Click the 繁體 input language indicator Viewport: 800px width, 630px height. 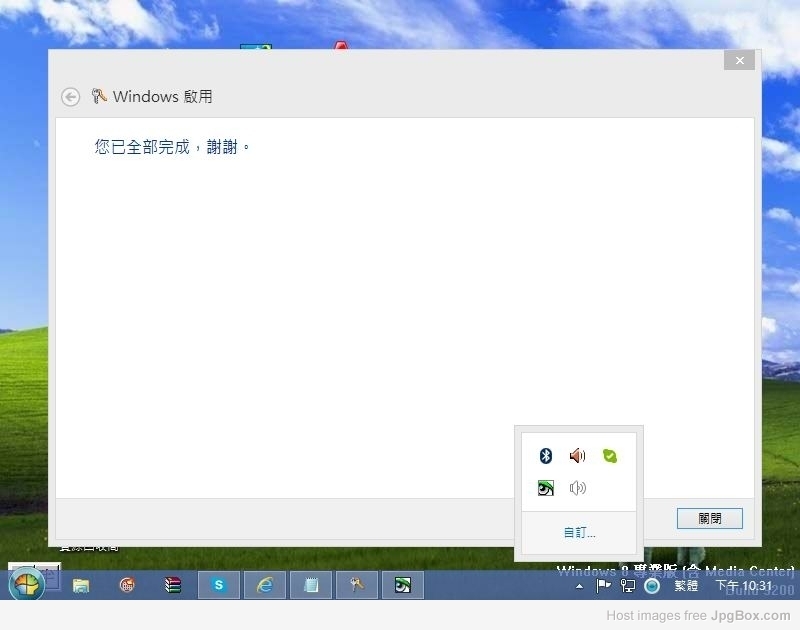click(686, 586)
